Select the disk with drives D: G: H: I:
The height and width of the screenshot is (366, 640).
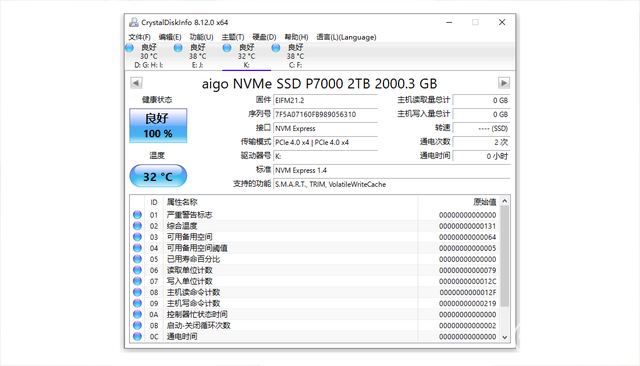point(149,56)
